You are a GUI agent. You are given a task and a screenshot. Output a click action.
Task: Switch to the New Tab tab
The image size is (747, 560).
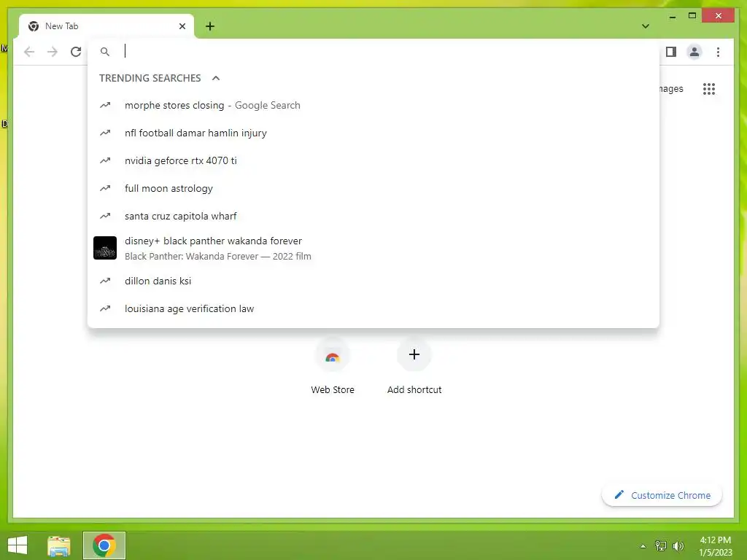point(107,26)
